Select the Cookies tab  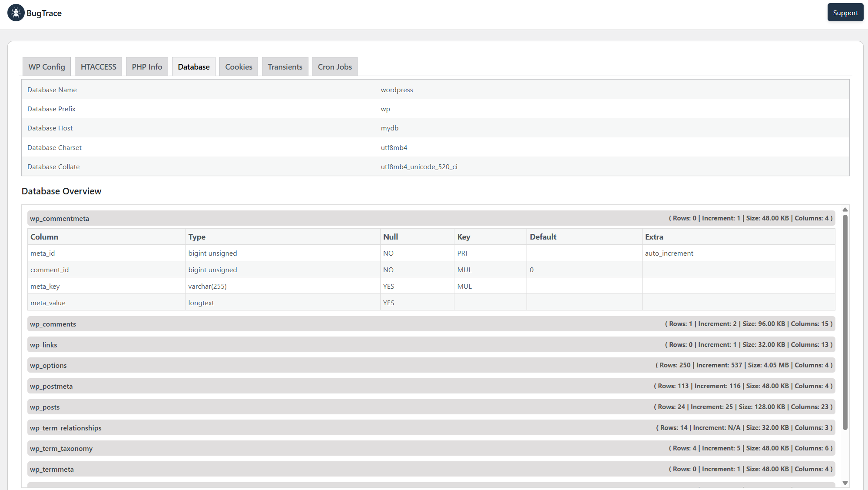239,67
